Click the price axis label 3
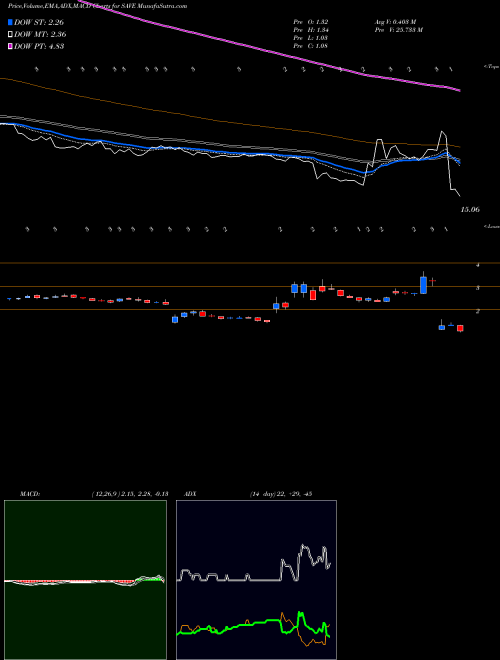 pyautogui.click(x=477, y=288)
